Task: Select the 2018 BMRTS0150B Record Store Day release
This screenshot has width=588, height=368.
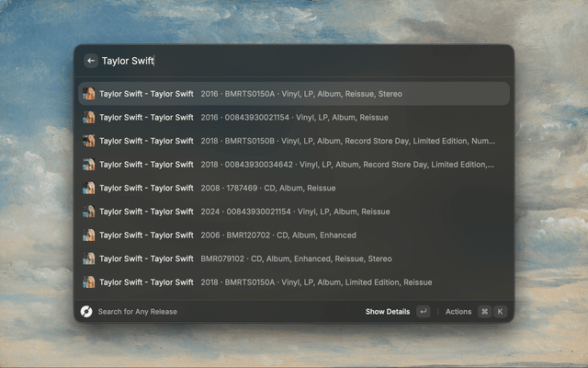Action: [x=294, y=141]
